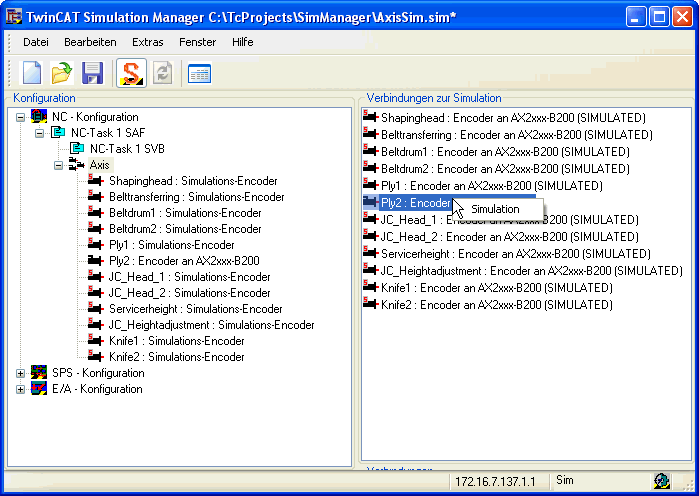Maximize the Simulation Manager window
This screenshot has width=699, height=496.
pos(659,17)
